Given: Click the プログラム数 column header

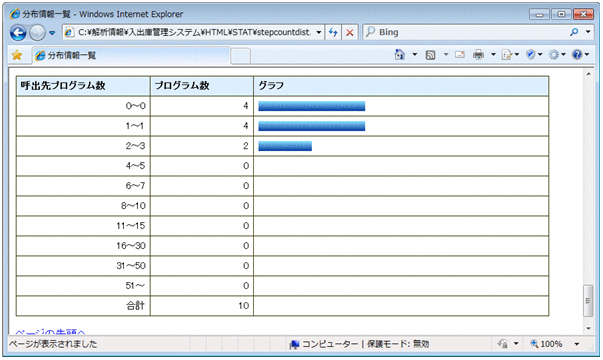Looking at the screenshot, I should (x=202, y=86).
